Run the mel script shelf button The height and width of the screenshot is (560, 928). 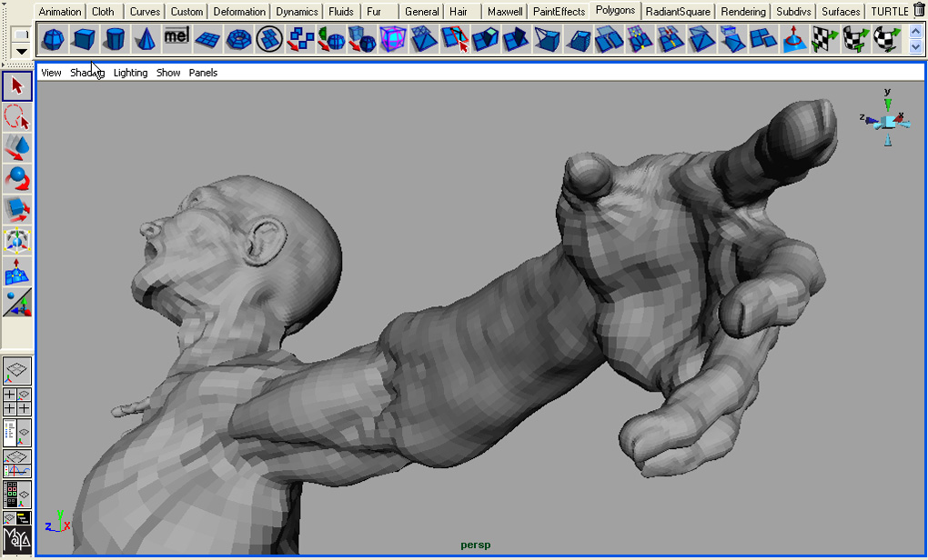tap(177, 39)
